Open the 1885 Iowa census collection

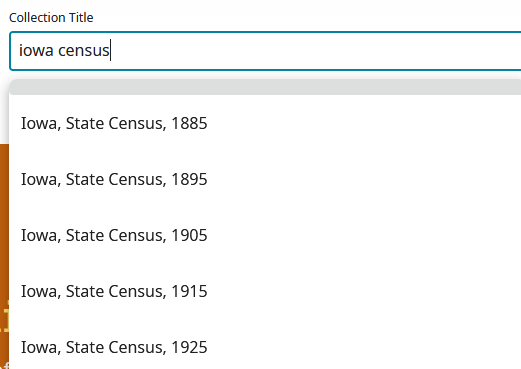tap(114, 123)
